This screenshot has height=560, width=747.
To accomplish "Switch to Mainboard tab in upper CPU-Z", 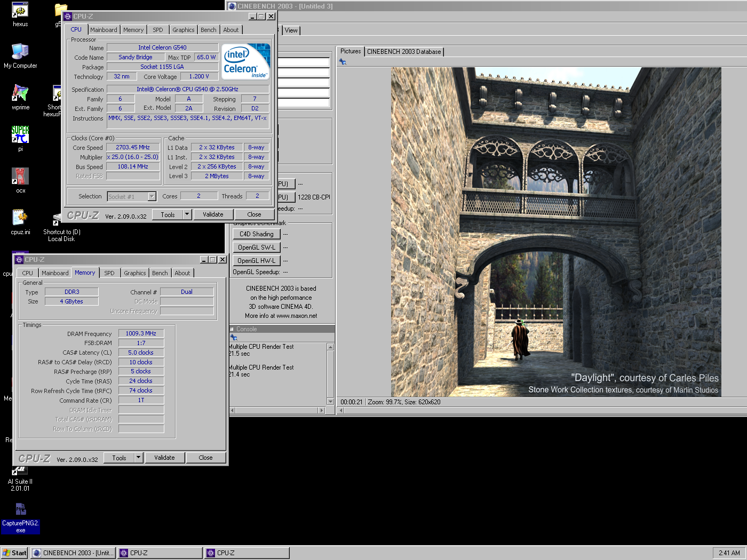I will pos(104,30).
